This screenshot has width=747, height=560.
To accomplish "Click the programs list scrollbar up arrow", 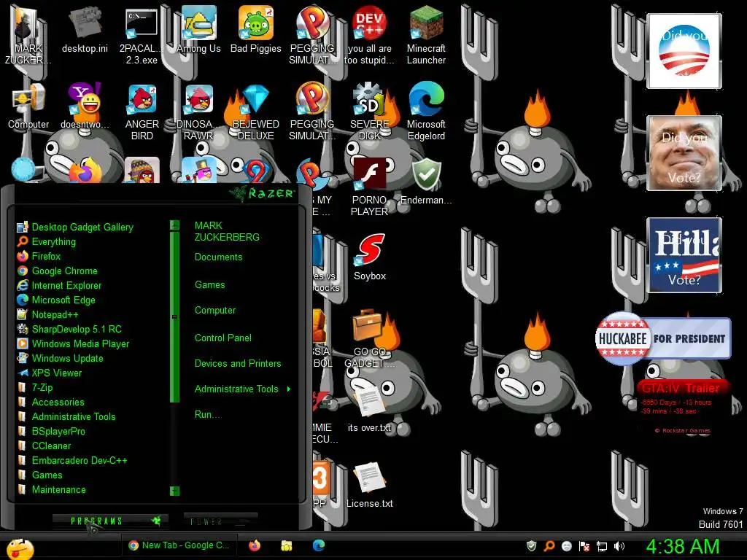I will pos(175,225).
